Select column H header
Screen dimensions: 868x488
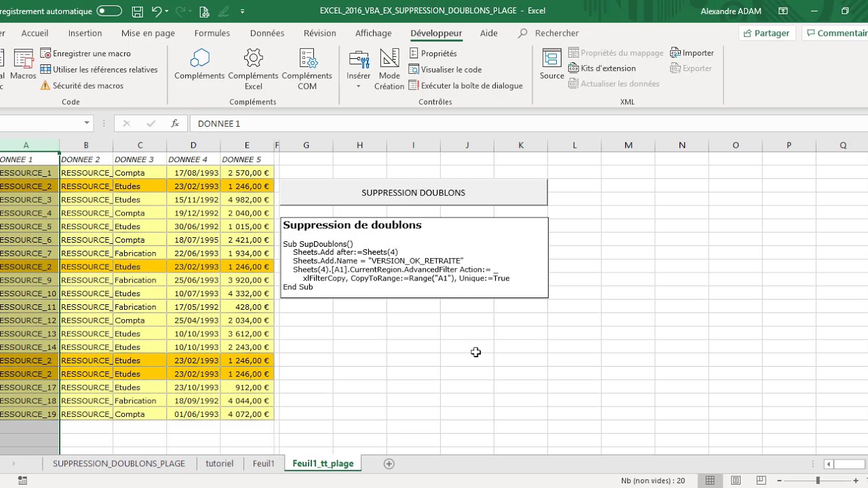pos(359,145)
